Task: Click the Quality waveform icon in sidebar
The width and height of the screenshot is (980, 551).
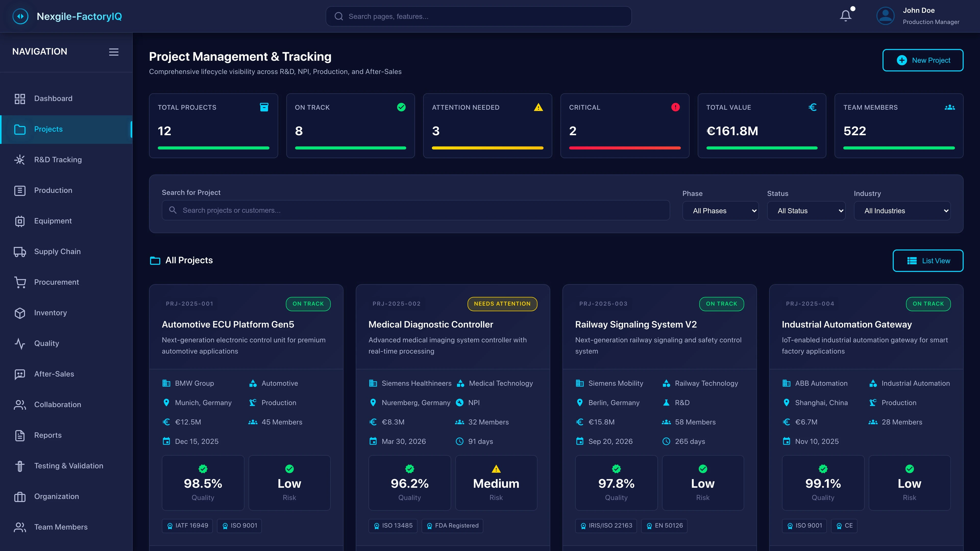Action: click(20, 343)
